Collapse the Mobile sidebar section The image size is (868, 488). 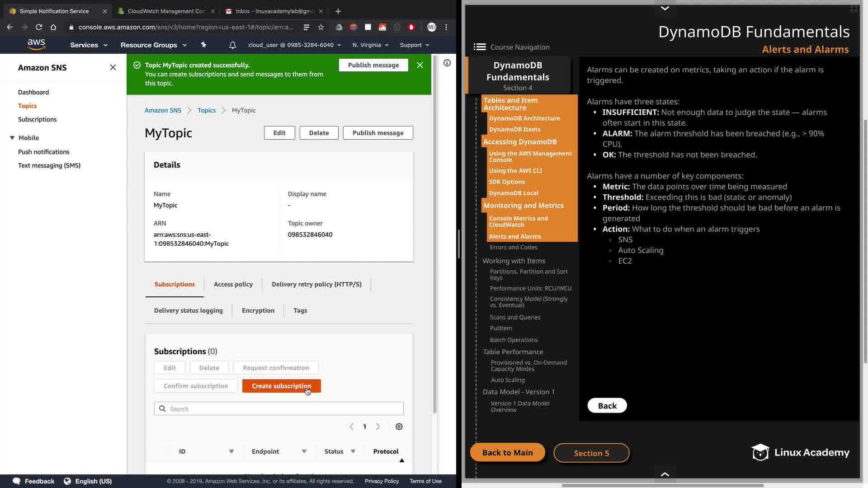tap(12, 138)
